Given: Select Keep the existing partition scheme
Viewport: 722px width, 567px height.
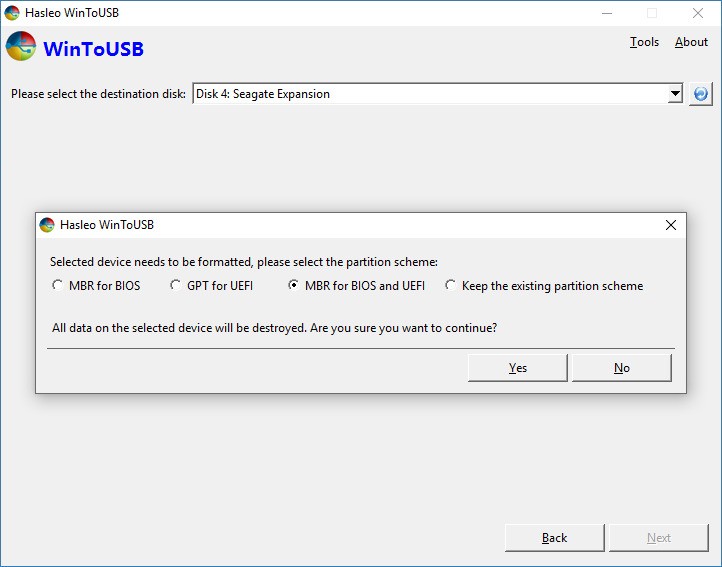Looking at the screenshot, I should (544, 286).
